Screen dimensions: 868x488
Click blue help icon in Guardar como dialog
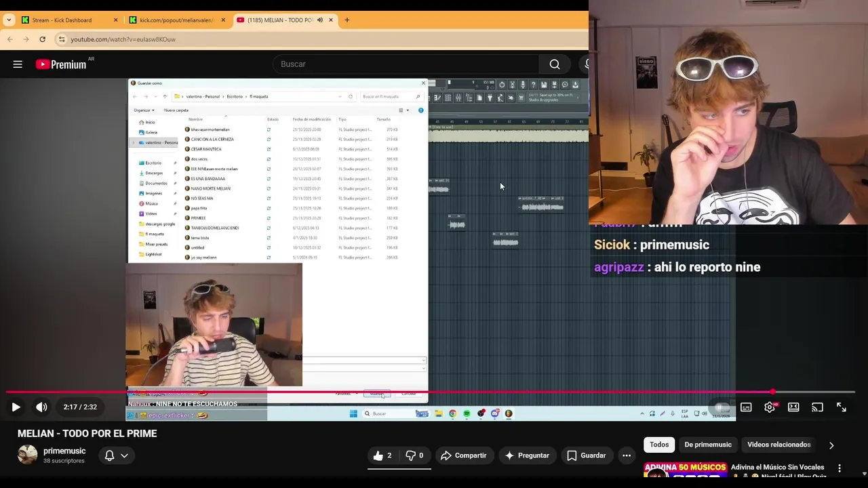pos(420,110)
